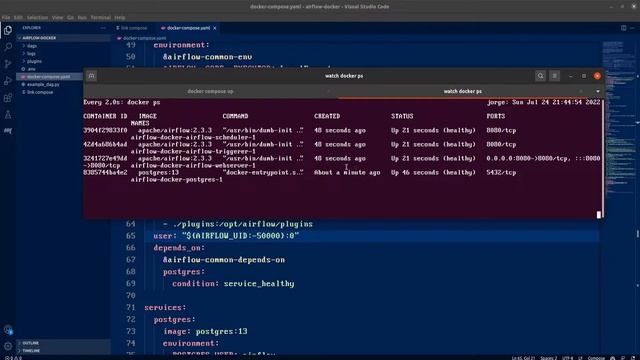Click '&airflow-common-env' on line 50
This screenshot has height=360, width=640.
tap(207, 57)
